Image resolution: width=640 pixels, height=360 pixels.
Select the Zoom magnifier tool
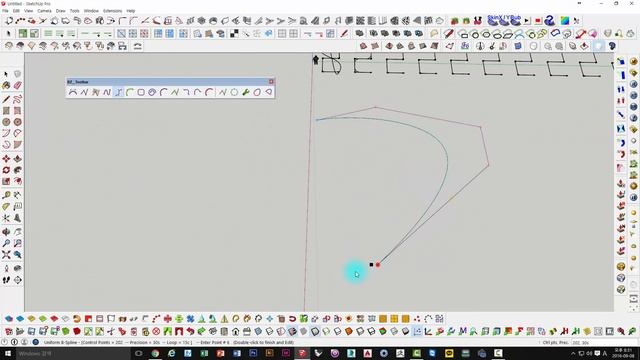click(6, 243)
